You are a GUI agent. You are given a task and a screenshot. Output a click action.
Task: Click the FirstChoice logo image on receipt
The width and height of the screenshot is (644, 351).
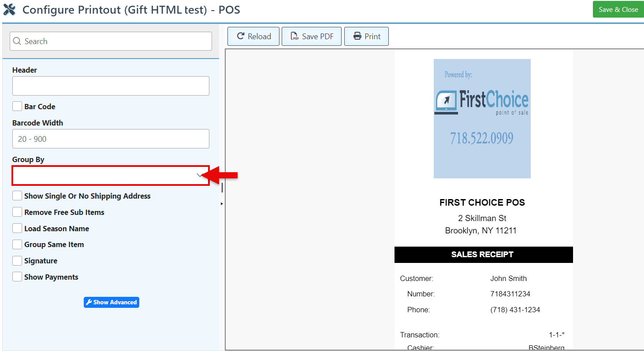482,118
